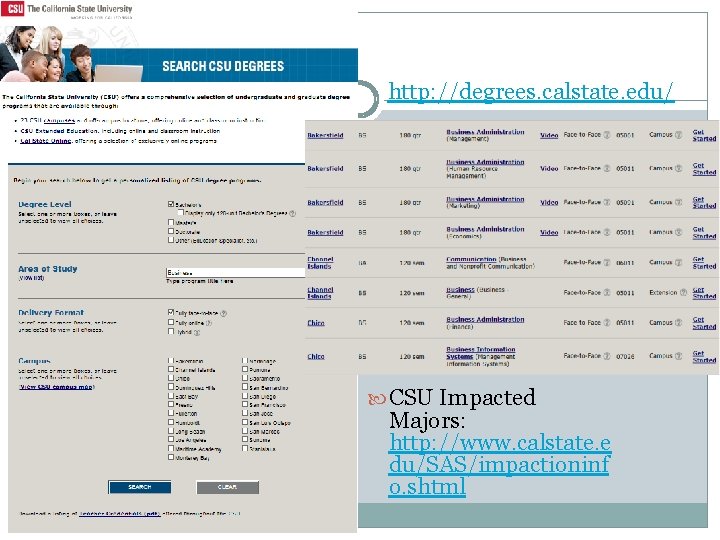The image size is (720, 540).
Task: Open the CSU Impacted Majors impactioninfo link
Action: click(500, 465)
